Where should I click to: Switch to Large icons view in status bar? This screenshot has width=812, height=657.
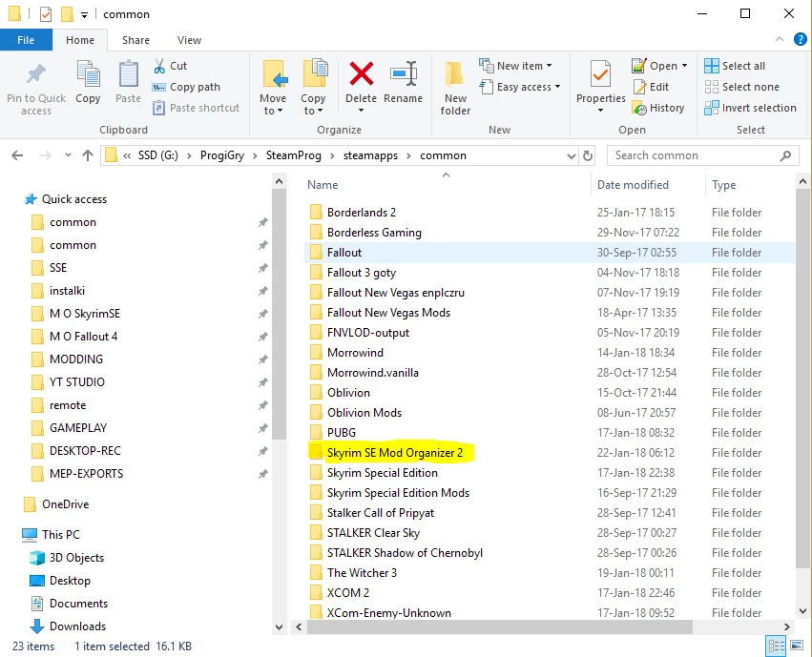[797, 647]
